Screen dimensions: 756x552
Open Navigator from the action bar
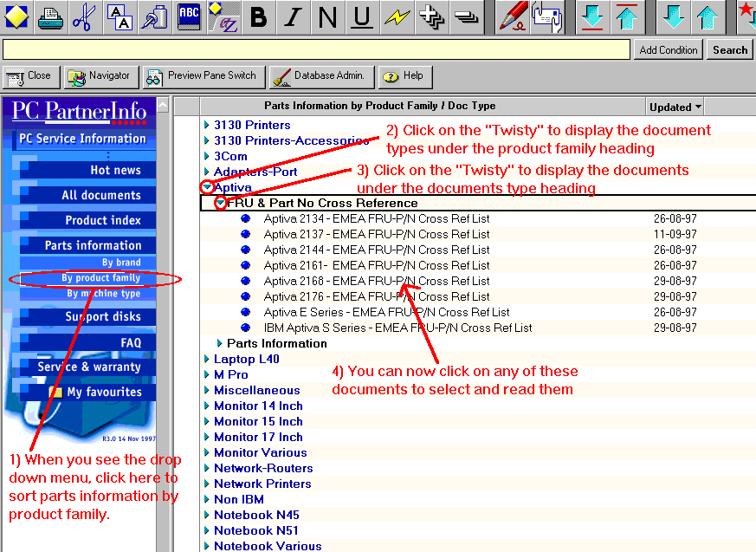tap(100, 76)
